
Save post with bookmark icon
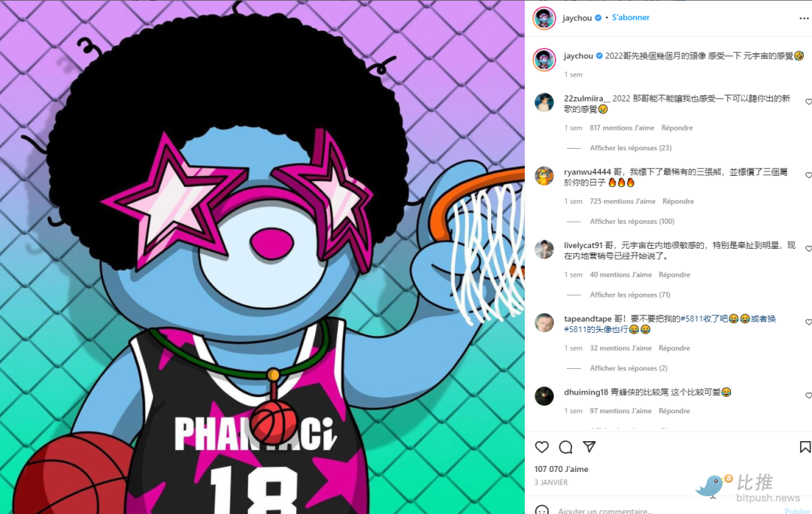point(805,446)
